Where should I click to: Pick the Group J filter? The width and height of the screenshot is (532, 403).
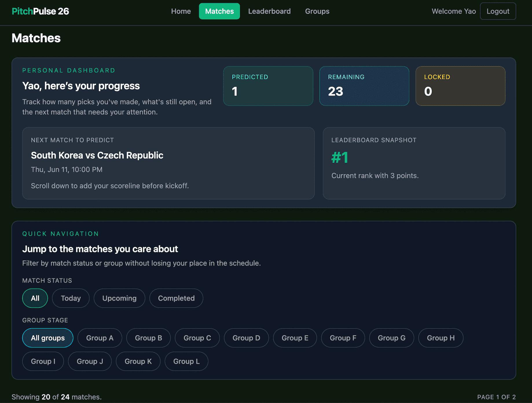pyautogui.click(x=90, y=361)
